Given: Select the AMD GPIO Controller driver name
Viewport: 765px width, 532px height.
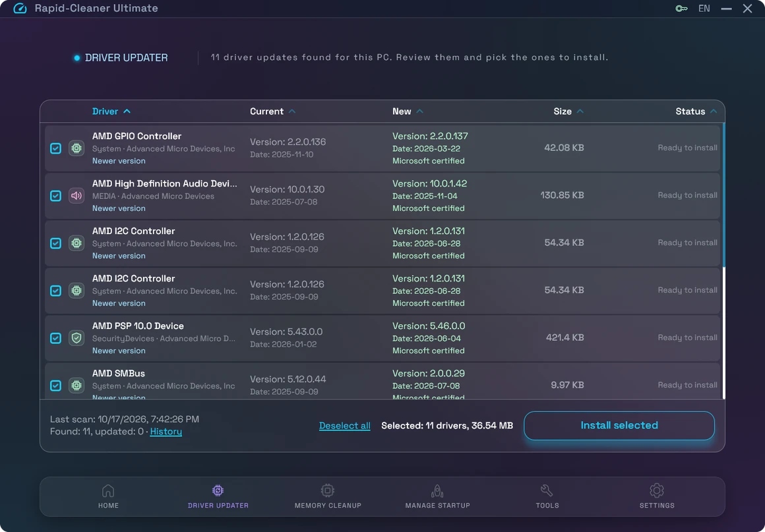Looking at the screenshot, I should (x=137, y=136).
